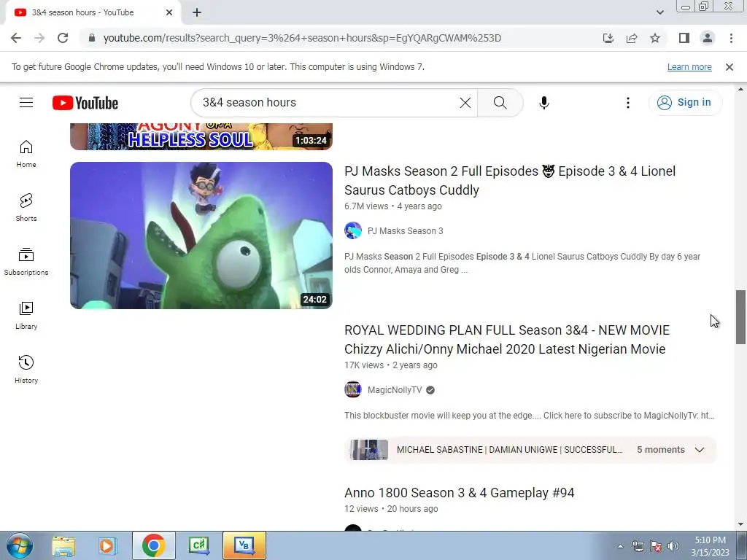747x560 pixels.
Task: Open PJ Masks Season 2 Full Episodes title
Action: tap(510, 181)
